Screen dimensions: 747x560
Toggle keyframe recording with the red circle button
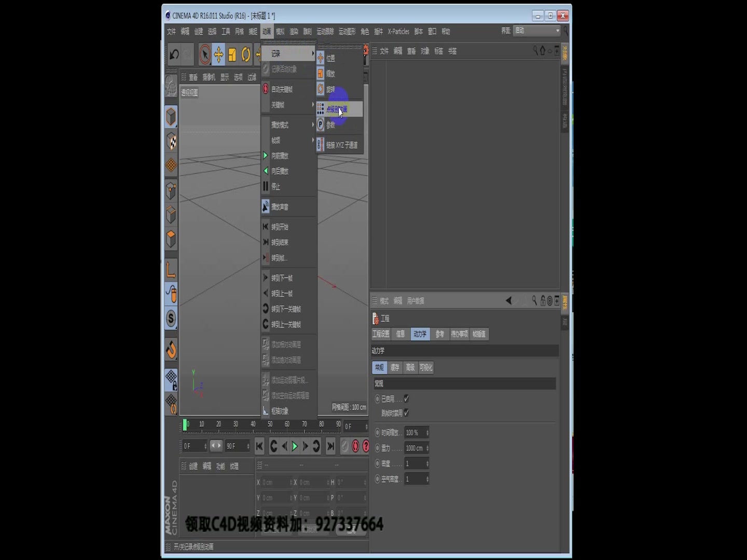[356, 446]
